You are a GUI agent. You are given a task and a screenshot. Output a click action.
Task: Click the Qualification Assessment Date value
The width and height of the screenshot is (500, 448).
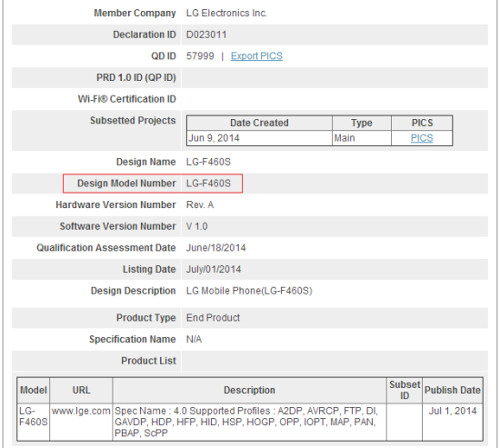pyautogui.click(x=216, y=248)
